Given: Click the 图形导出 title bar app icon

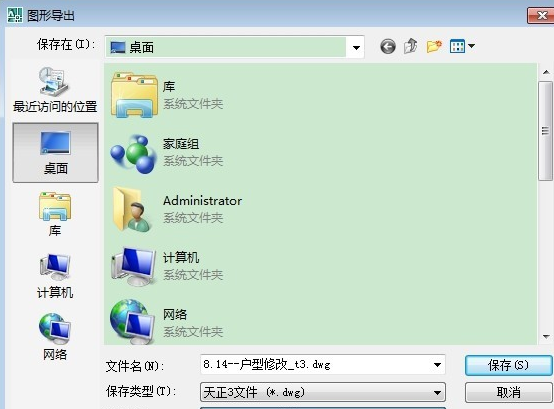Looking at the screenshot, I should click(x=15, y=15).
